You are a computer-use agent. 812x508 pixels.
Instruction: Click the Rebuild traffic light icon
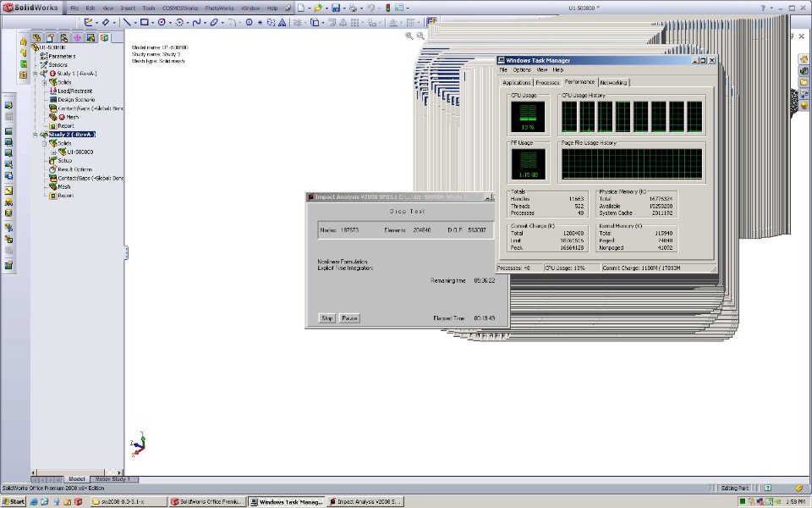[387, 8]
